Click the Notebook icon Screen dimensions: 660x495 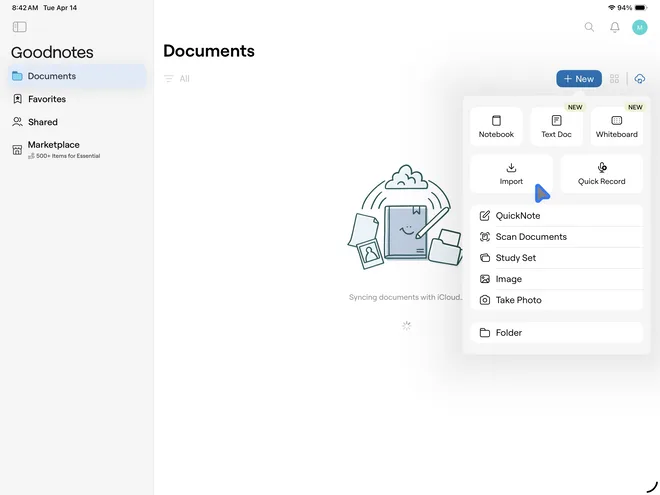(496, 120)
